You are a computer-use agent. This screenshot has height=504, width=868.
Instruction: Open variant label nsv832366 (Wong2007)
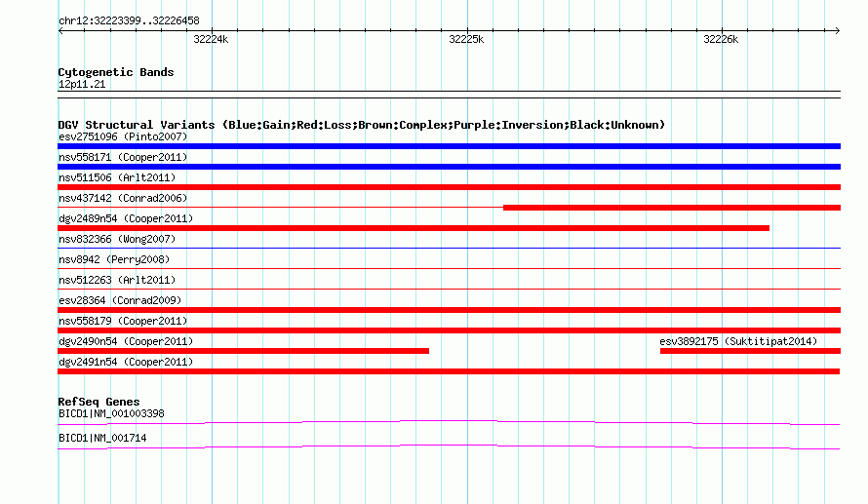[117, 239]
